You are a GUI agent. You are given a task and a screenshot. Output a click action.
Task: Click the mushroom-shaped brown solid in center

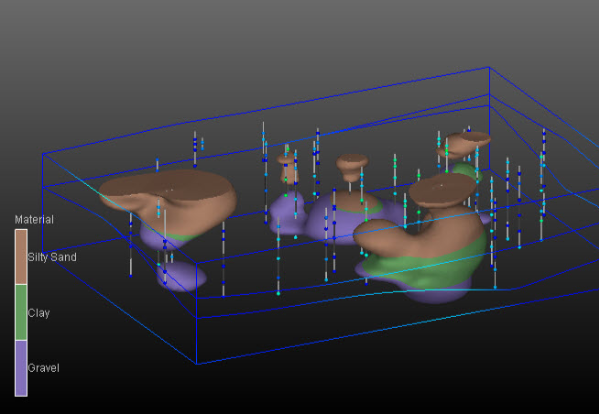pos(352,167)
